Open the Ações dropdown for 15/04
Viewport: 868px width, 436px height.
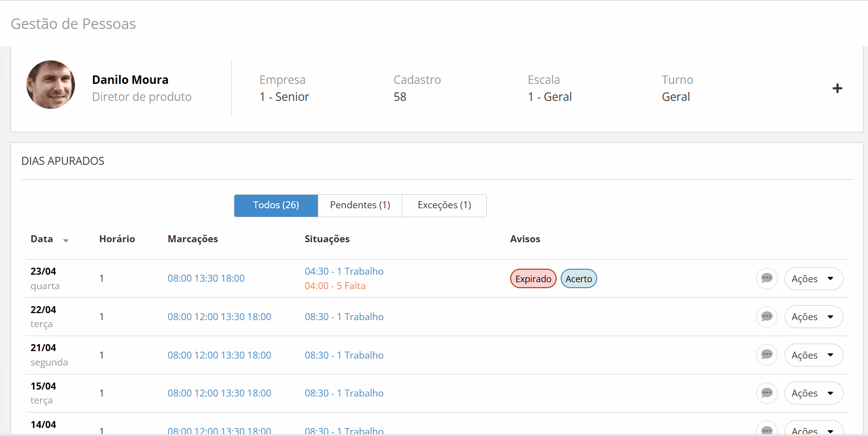pos(814,393)
